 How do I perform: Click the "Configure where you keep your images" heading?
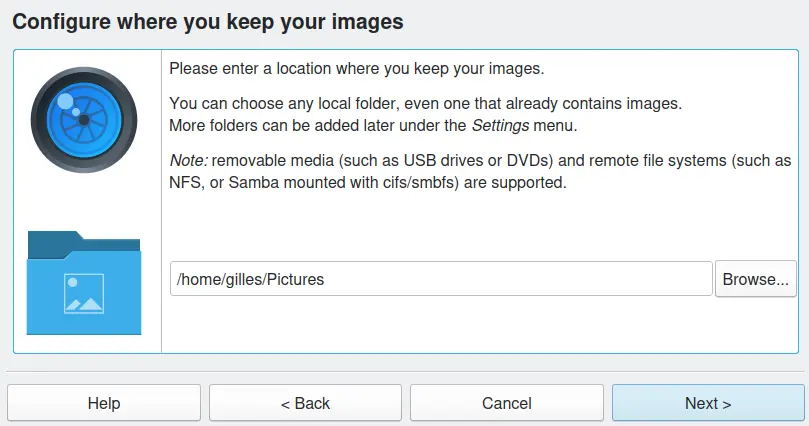(208, 21)
